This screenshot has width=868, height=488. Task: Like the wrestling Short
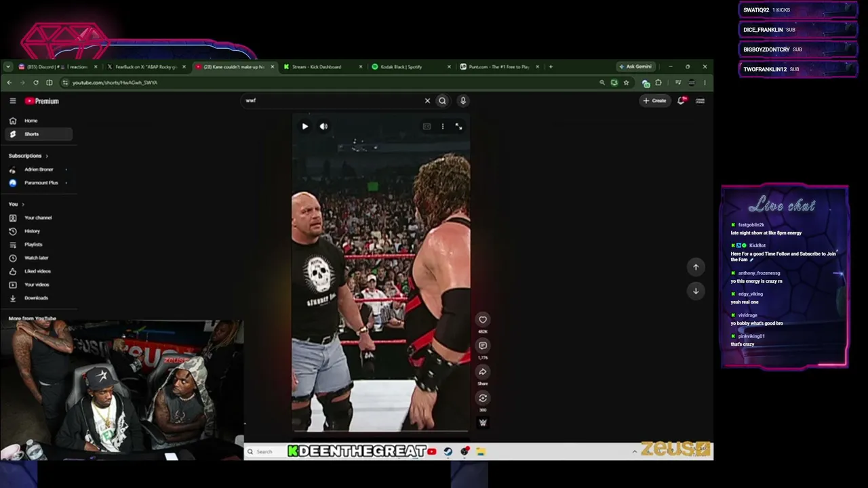point(483,320)
